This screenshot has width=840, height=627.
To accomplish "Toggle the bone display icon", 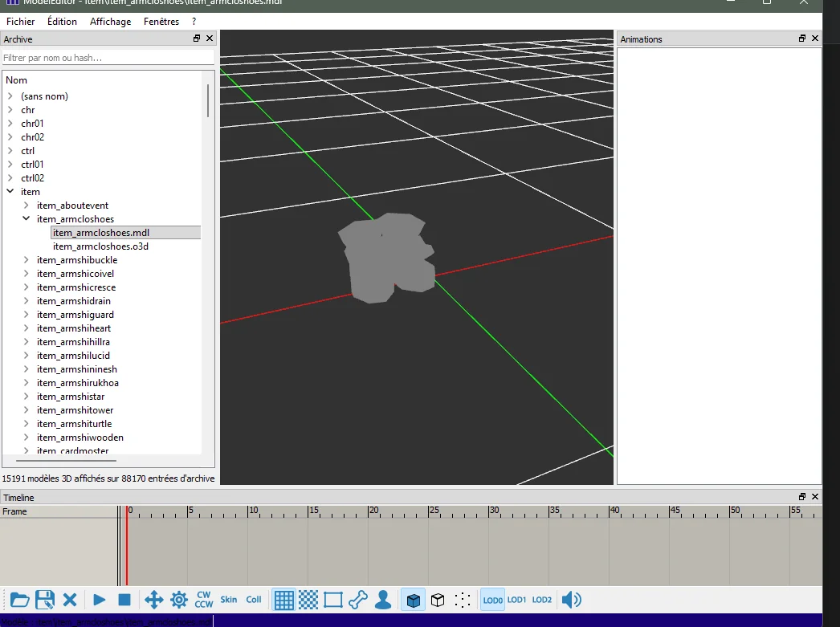I will [x=358, y=600].
